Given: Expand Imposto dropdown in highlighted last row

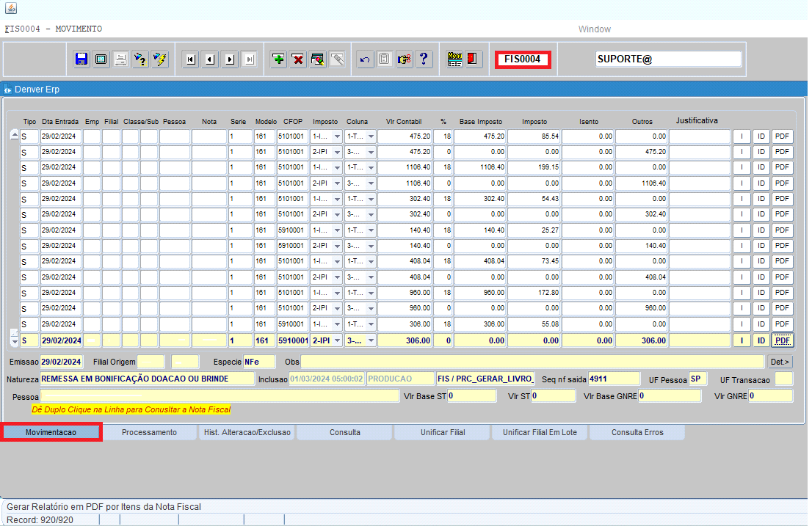Looking at the screenshot, I should click(337, 340).
